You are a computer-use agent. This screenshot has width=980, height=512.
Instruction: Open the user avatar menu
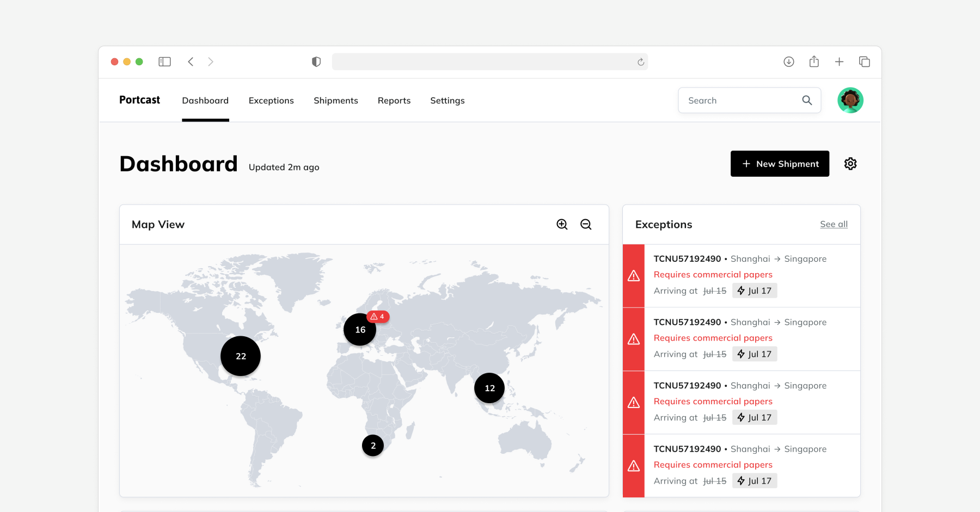pos(850,100)
